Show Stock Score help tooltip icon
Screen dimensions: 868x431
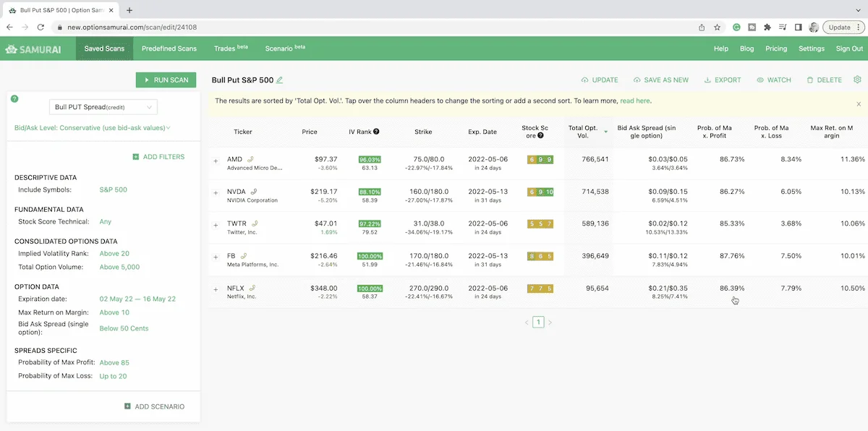540,135
